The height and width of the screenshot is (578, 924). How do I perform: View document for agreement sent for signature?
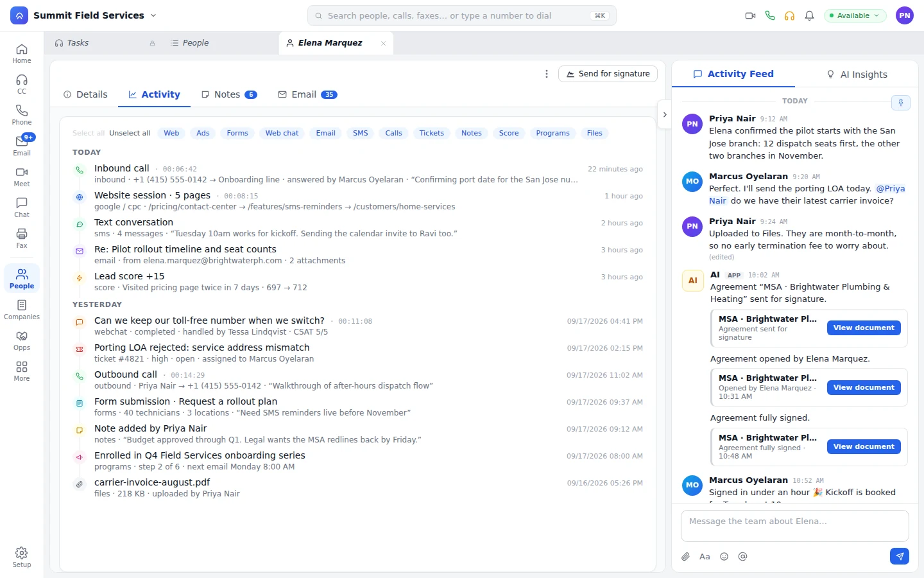tap(864, 328)
